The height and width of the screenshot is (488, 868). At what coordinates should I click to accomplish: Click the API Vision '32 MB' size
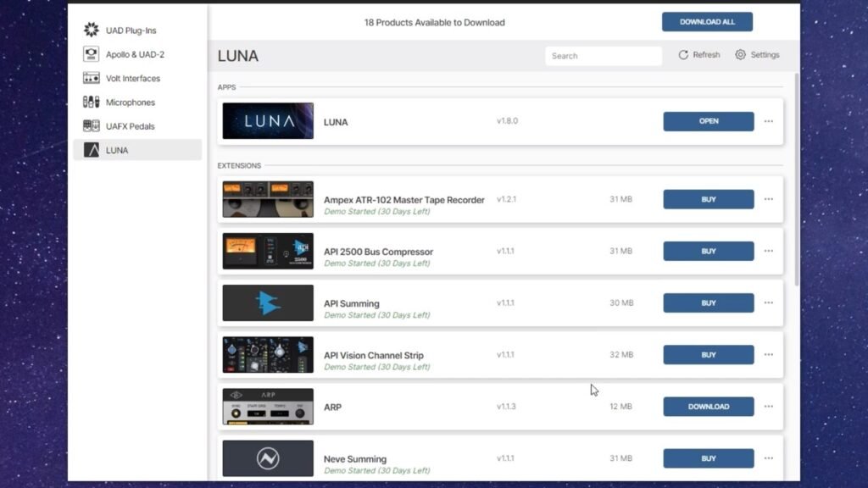click(621, 355)
